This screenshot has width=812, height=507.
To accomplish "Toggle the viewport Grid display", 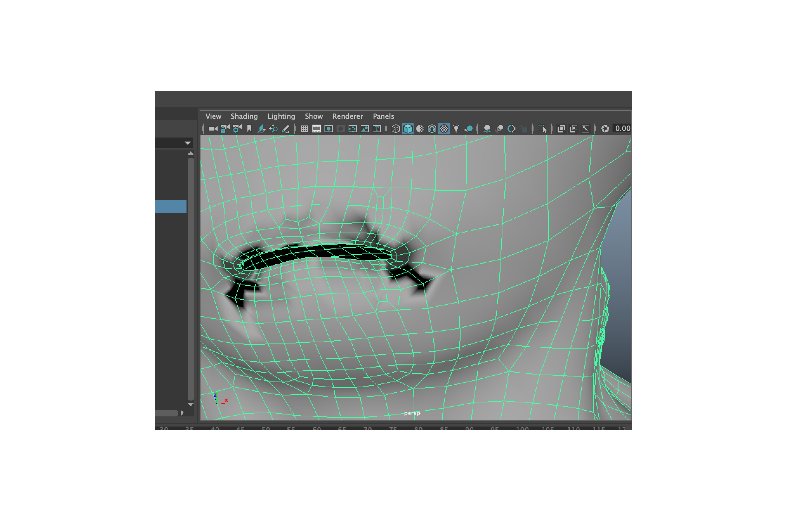I will [x=304, y=129].
